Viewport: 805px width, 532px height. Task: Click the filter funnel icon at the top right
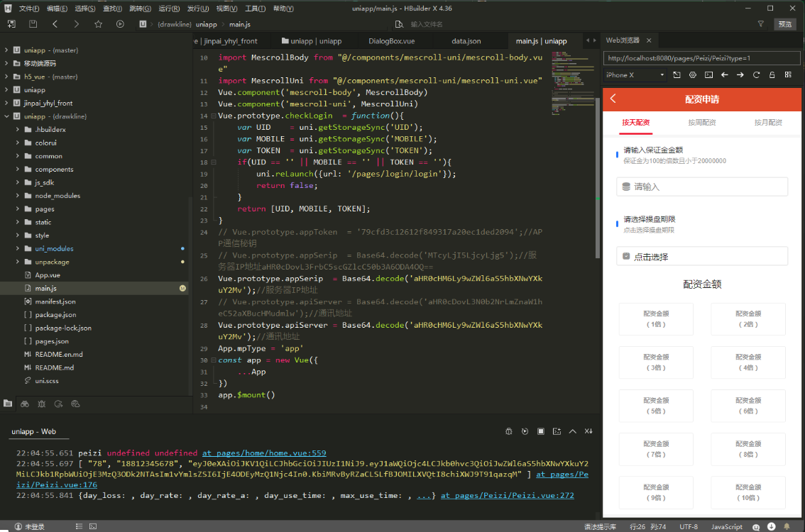(761, 24)
